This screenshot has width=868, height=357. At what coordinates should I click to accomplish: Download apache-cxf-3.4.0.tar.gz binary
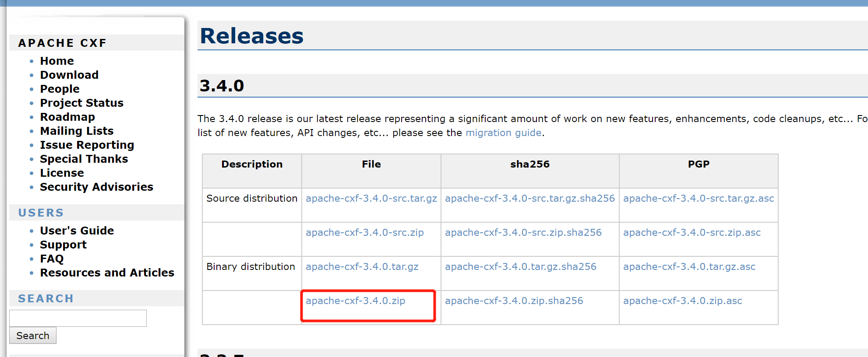[362, 266]
